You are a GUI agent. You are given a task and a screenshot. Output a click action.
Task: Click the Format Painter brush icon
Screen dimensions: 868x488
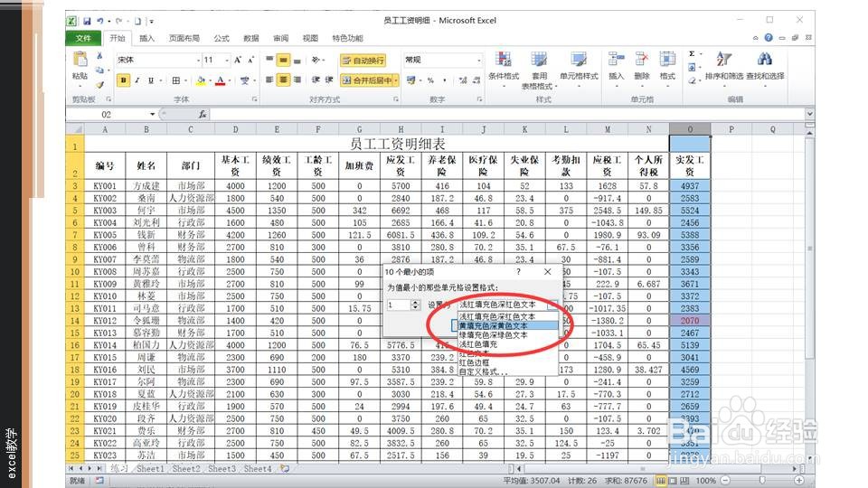(x=99, y=85)
